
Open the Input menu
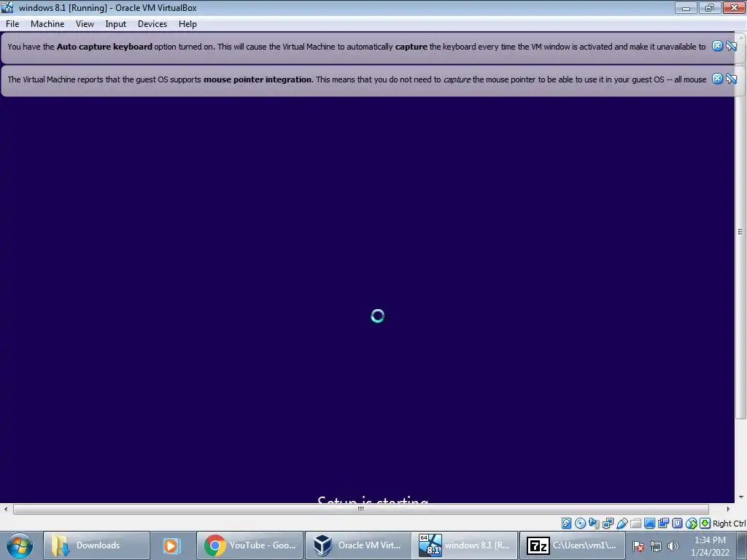point(116,24)
